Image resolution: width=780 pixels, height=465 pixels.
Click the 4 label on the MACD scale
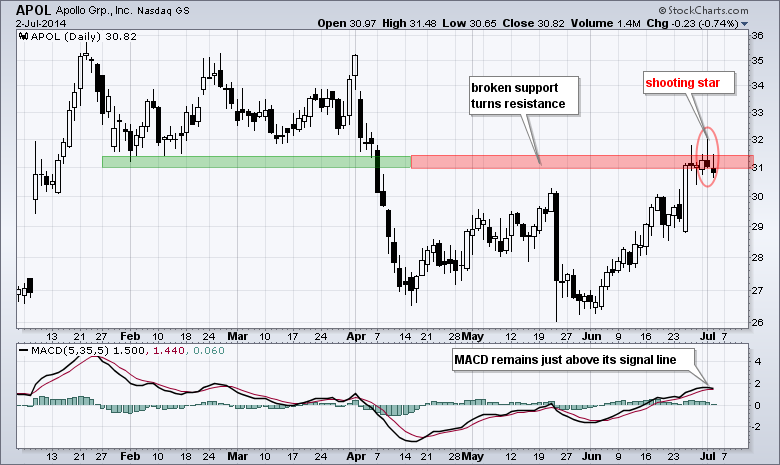pyautogui.click(x=758, y=362)
